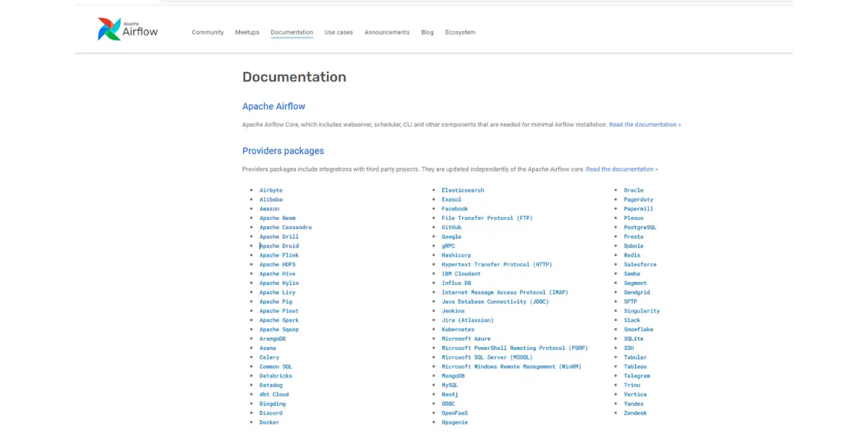The height and width of the screenshot is (434, 868).
Task: Open dbt Cloud provider link
Action: (274, 395)
